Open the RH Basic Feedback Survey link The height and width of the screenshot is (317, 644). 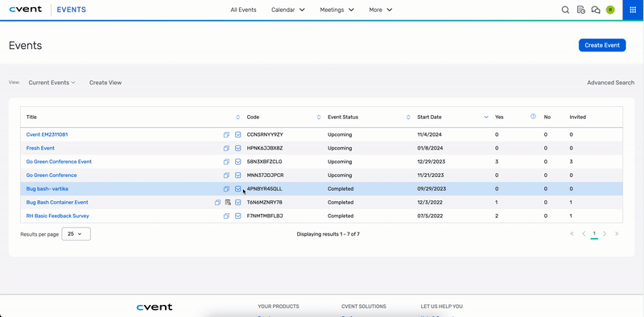tap(57, 216)
